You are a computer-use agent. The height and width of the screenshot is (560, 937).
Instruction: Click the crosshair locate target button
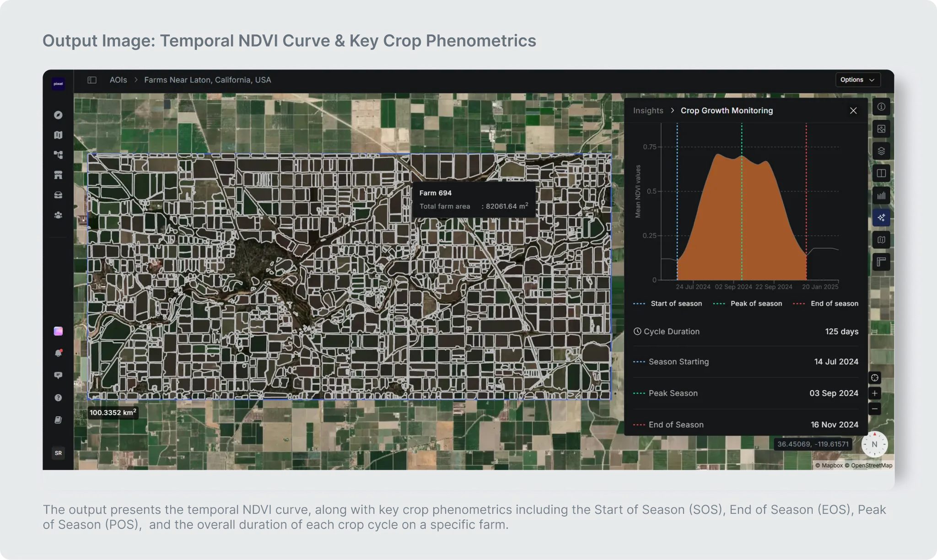pyautogui.click(x=875, y=378)
